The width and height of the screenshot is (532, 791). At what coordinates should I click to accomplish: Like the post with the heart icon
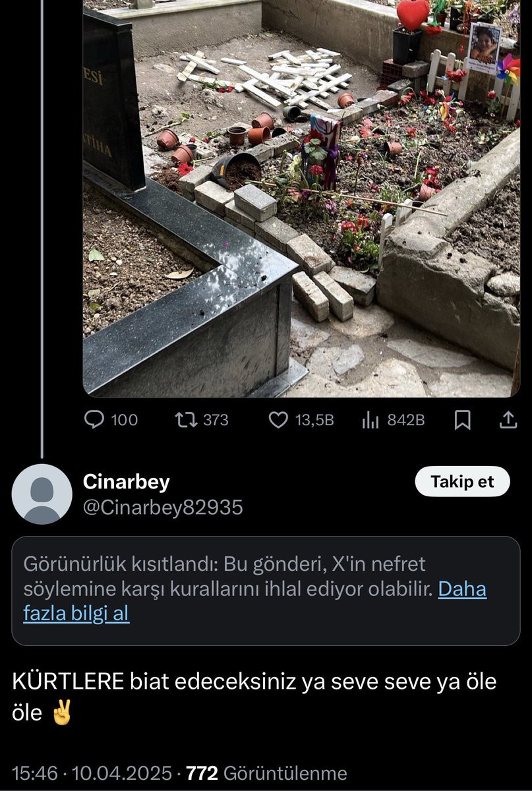click(x=280, y=420)
